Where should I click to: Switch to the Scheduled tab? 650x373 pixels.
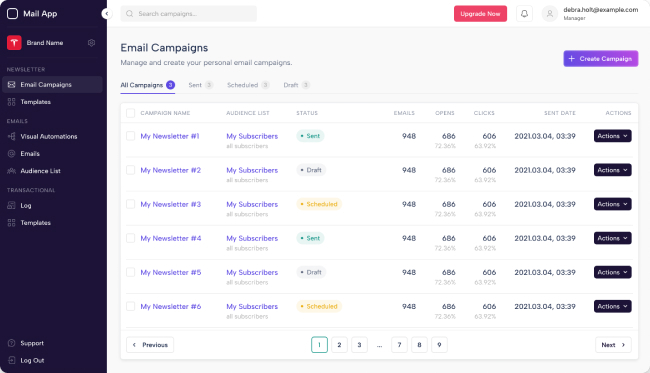click(248, 85)
